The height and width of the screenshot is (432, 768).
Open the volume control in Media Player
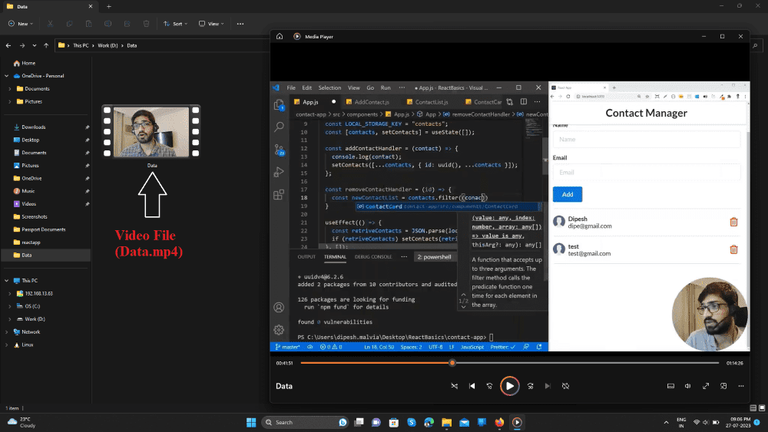(x=688, y=385)
